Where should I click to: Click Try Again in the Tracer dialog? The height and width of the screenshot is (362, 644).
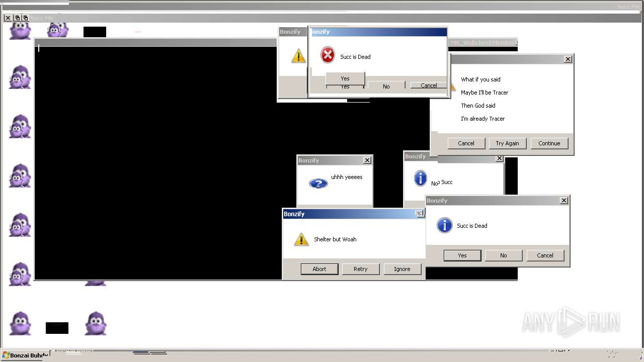click(507, 143)
